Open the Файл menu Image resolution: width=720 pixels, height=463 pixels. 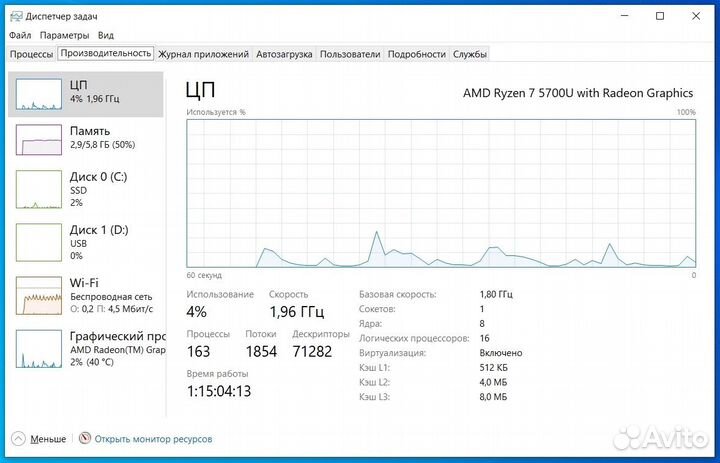(20, 35)
